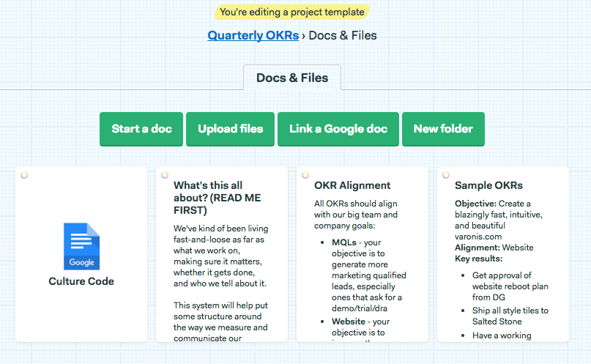
Task: Open the What's this all about? (READ ME FIRST) doc
Action: (217, 198)
